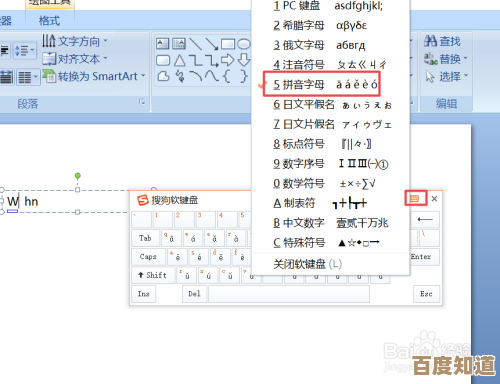The image size is (500, 384).
Task: Select the isosceles triangle shape
Action: coord(180,60)
